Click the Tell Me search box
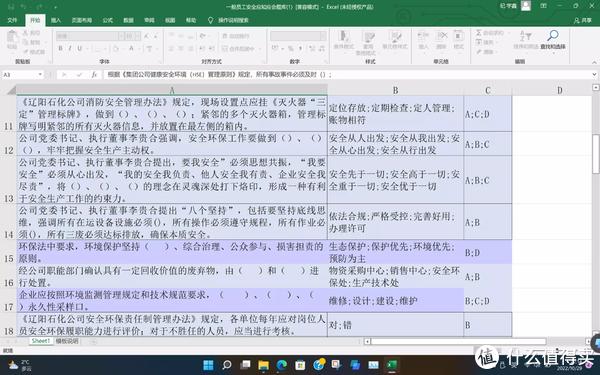Viewport: 600px width, 375px height. pos(229,20)
